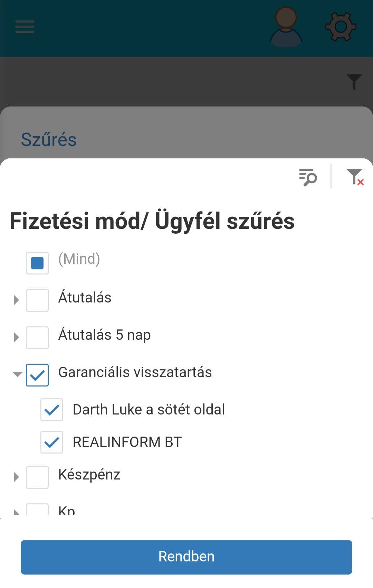Select the REALINFORM BT list item text

127,442
